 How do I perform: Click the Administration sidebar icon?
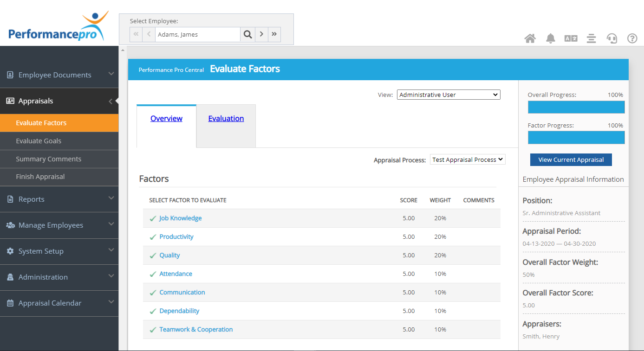(10, 277)
